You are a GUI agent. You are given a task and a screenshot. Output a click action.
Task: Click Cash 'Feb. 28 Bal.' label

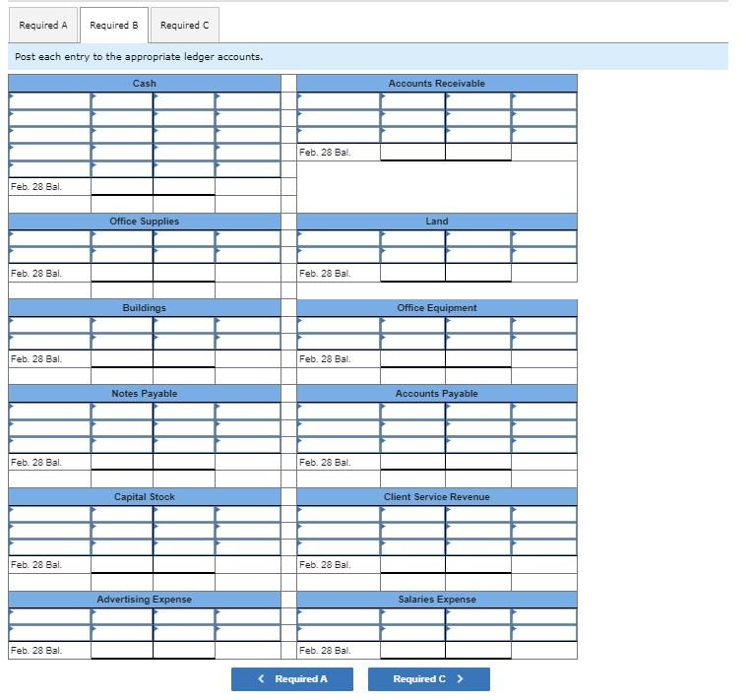[x=36, y=187]
